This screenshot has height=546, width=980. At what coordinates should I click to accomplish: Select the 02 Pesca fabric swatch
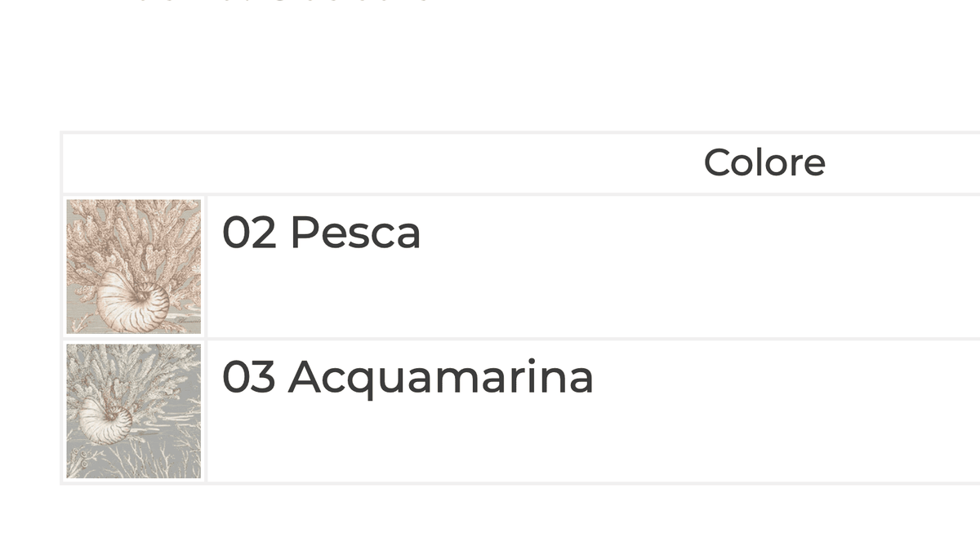[134, 267]
